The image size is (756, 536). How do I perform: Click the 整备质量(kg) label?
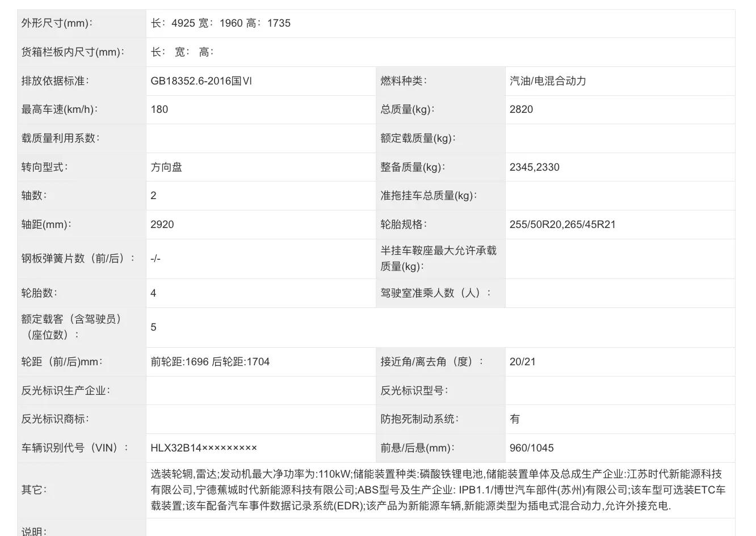coord(413,167)
